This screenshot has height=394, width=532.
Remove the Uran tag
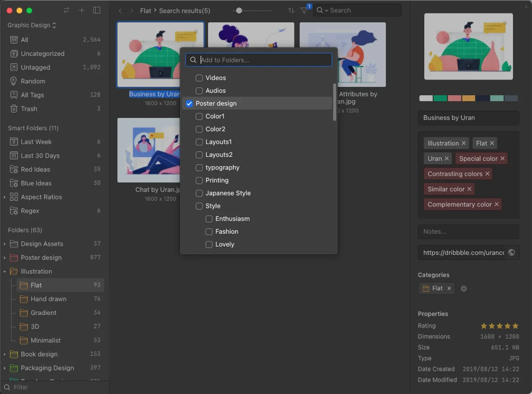(446, 159)
